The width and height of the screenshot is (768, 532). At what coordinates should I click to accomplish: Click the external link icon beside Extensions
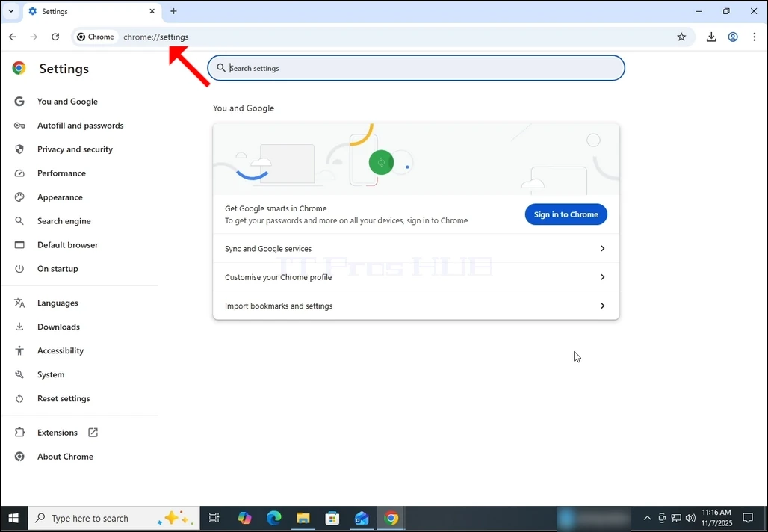[x=93, y=433]
